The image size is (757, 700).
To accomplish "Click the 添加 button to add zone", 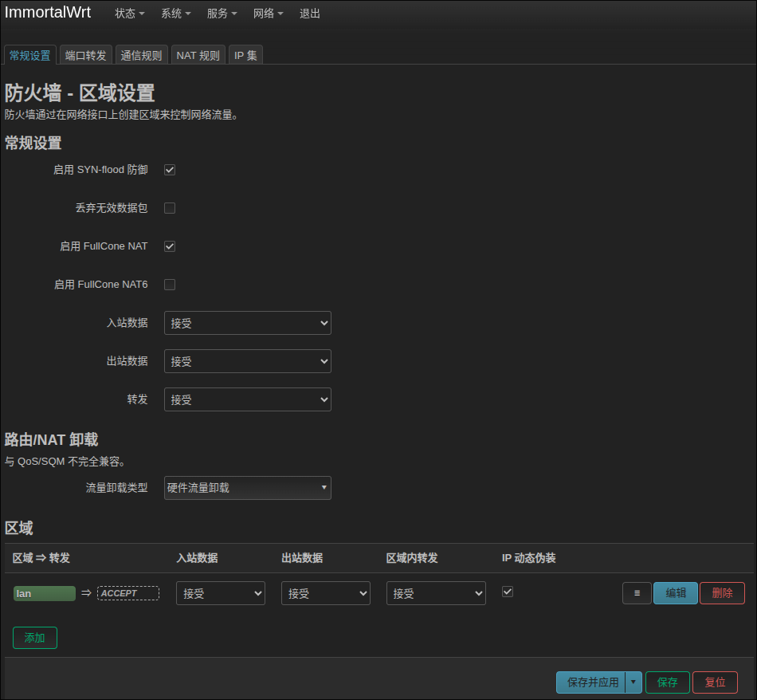I will (35, 638).
